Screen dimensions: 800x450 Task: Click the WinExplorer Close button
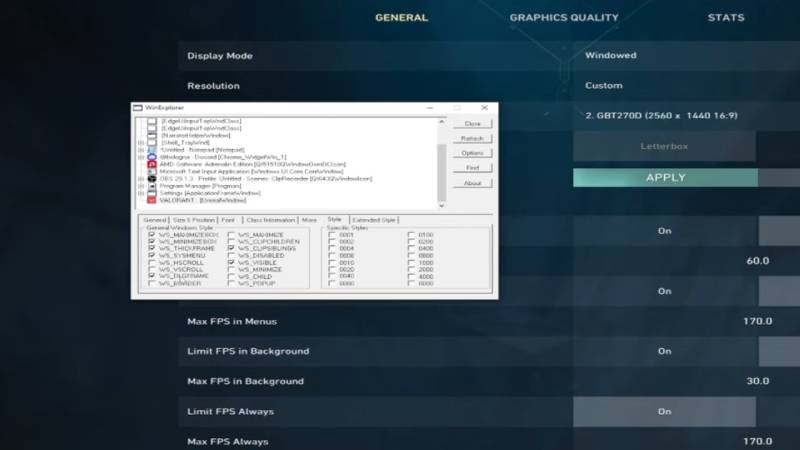coord(472,123)
